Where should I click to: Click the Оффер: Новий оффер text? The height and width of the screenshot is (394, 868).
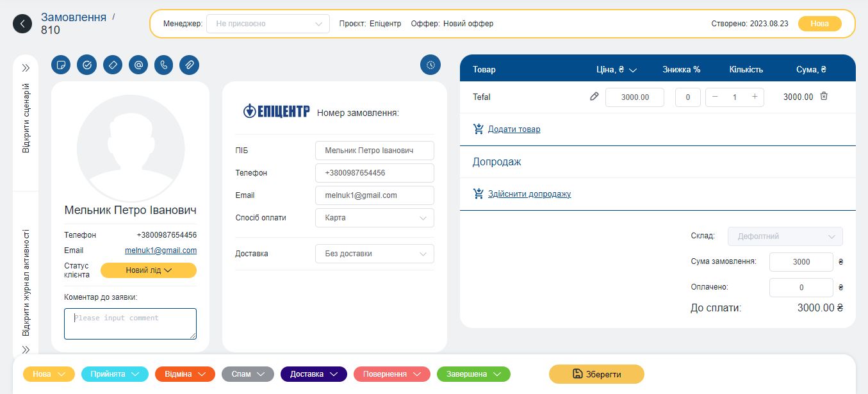(x=452, y=24)
